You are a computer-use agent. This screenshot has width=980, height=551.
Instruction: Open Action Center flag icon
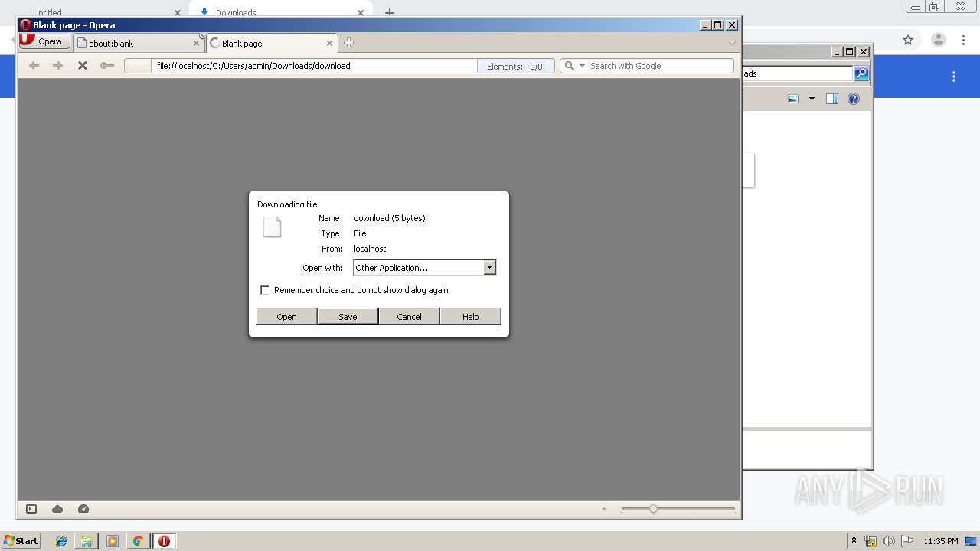(907, 541)
